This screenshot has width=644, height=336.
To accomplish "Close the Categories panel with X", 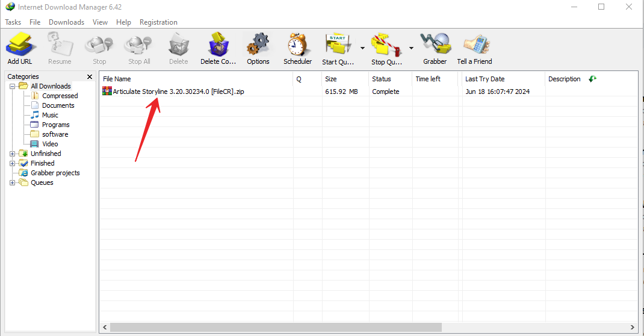I will tap(90, 77).
